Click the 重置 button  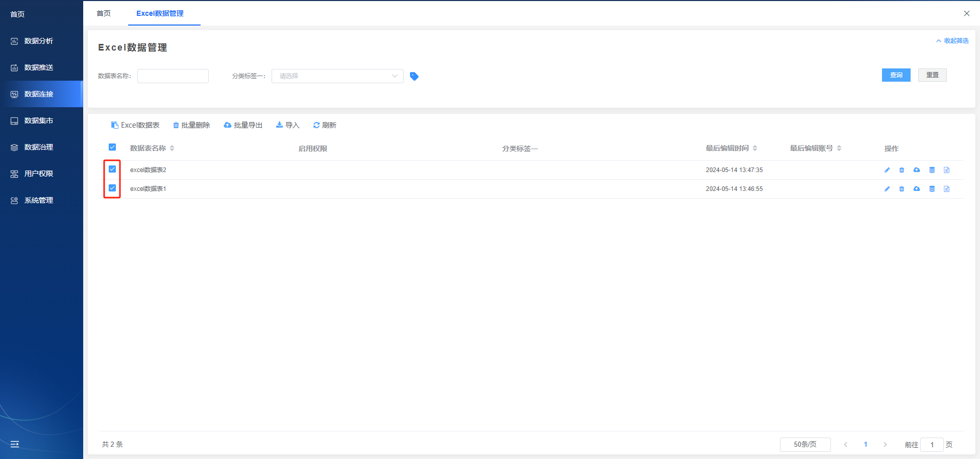click(933, 75)
